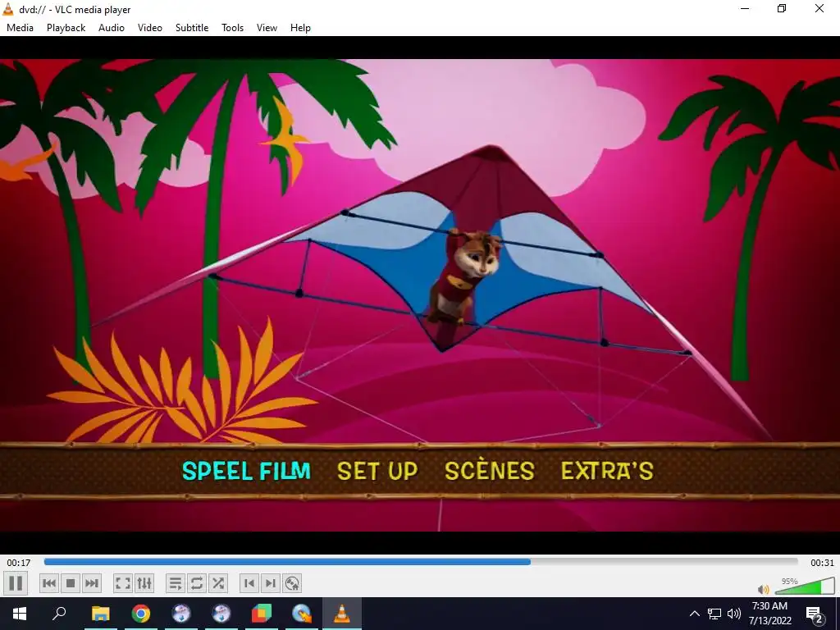This screenshot has width=840, height=630.
Task: Open File Explorer from the taskbar
Action: coord(101,614)
